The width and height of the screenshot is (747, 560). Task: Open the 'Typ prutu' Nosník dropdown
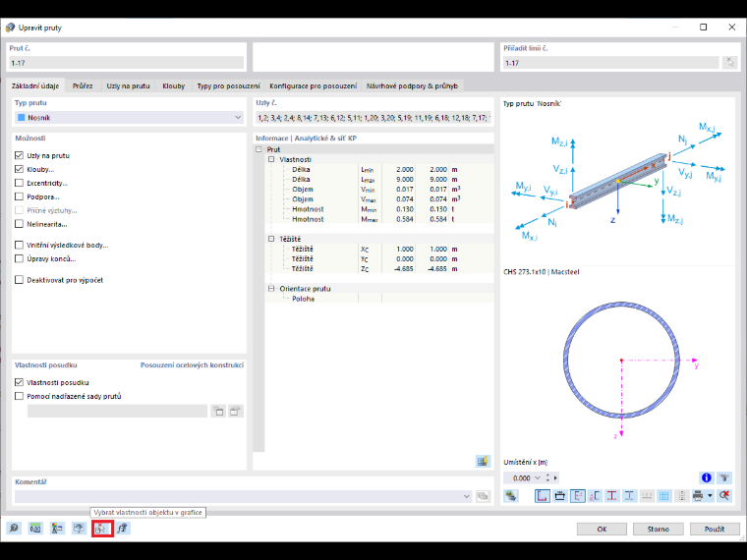pos(129,118)
